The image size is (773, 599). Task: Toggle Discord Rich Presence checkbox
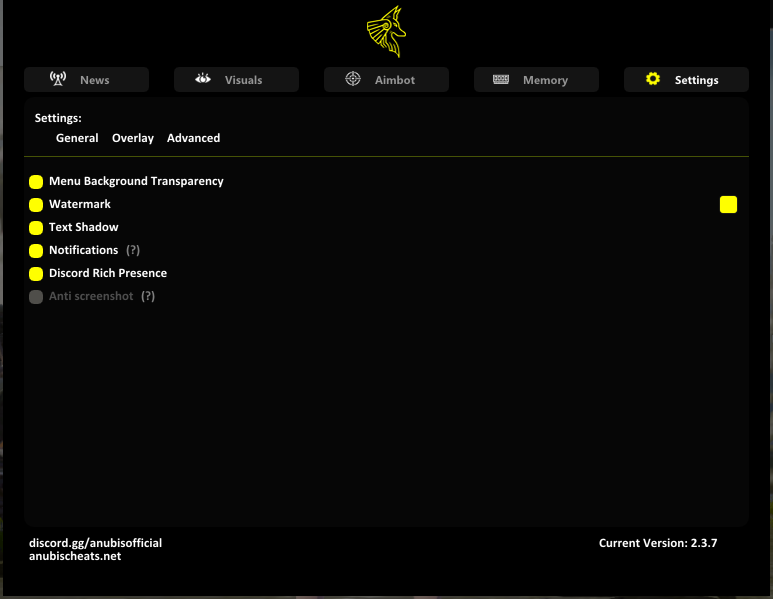(36, 274)
